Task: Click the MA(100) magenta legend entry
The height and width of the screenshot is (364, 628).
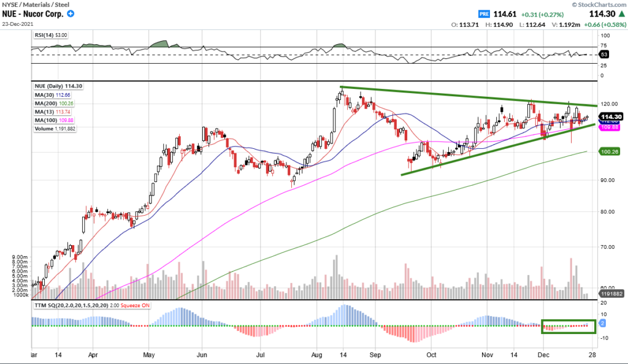Action: coord(55,120)
